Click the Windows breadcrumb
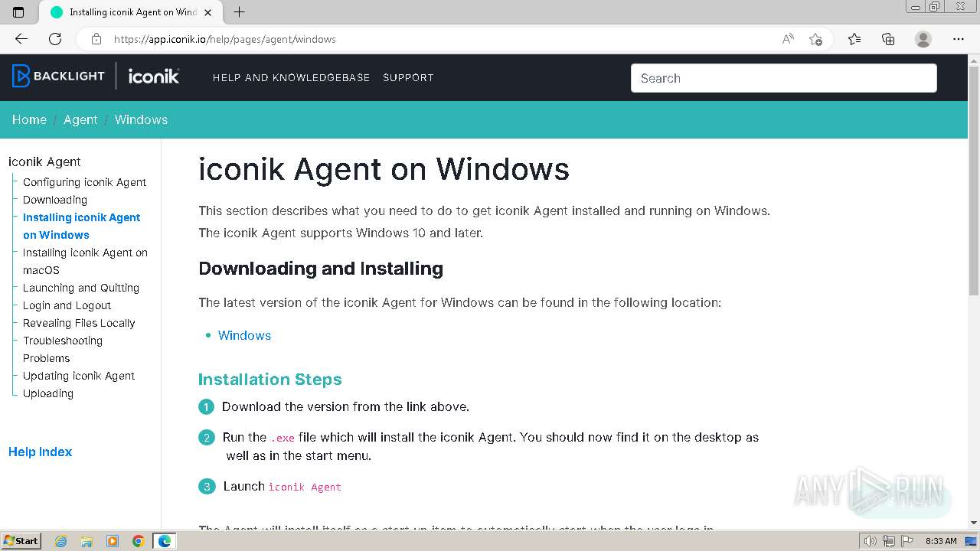 pos(141,119)
